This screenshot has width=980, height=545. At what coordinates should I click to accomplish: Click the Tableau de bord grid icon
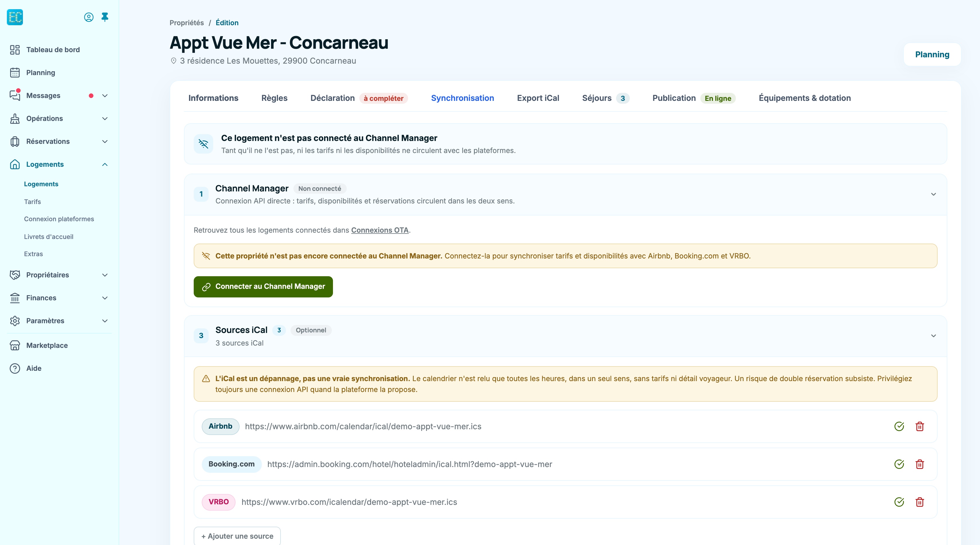pos(15,50)
